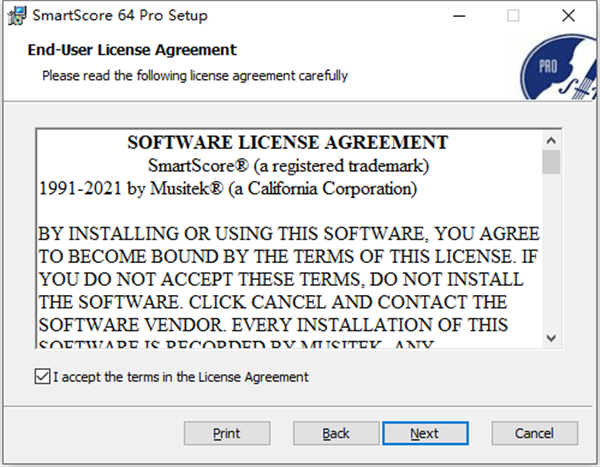Click the "Please read the following license" subtitle
This screenshot has width=600, height=467.
[195, 75]
